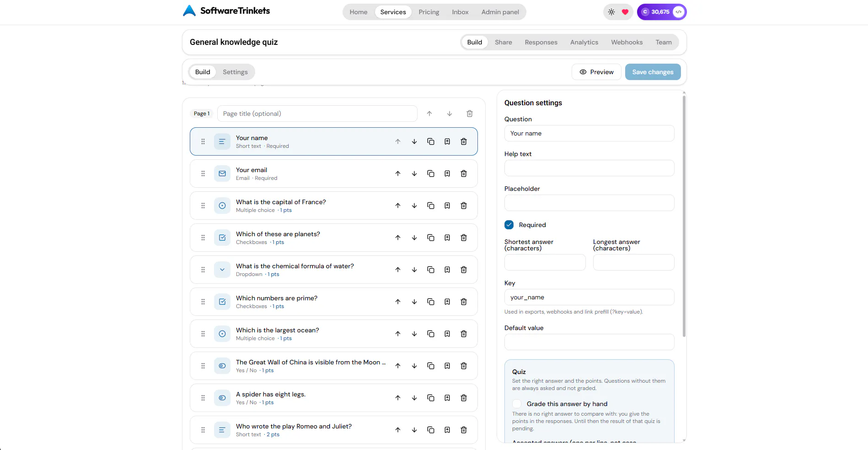Click the Default value field
Screen dimensions: 868x450
(x=589, y=342)
